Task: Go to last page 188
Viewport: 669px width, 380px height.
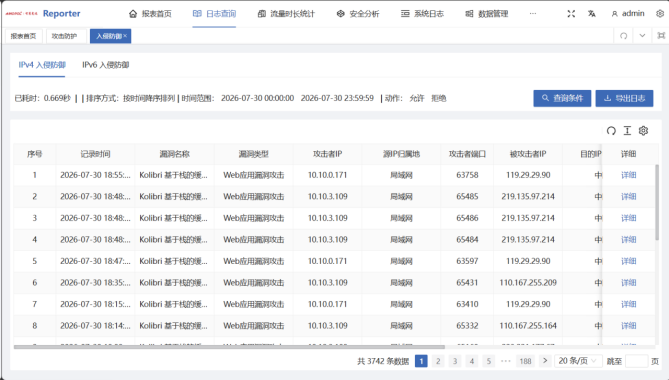Action: click(525, 361)
